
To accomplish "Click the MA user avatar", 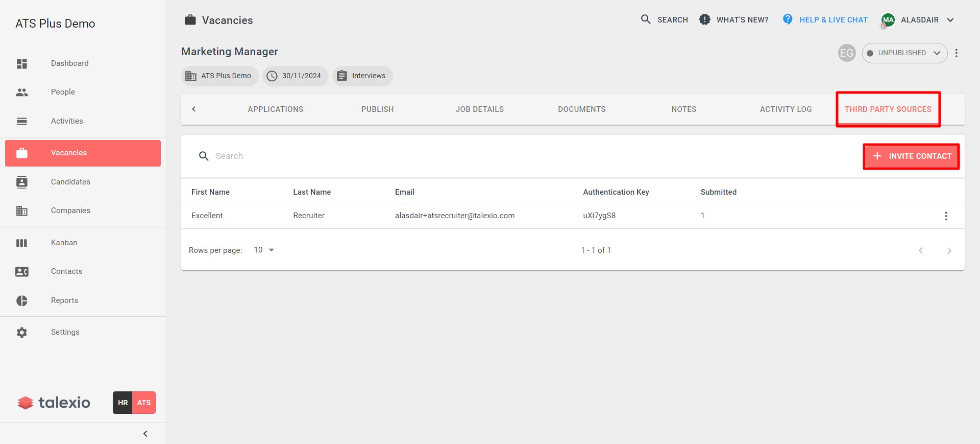I will point(888,20).
